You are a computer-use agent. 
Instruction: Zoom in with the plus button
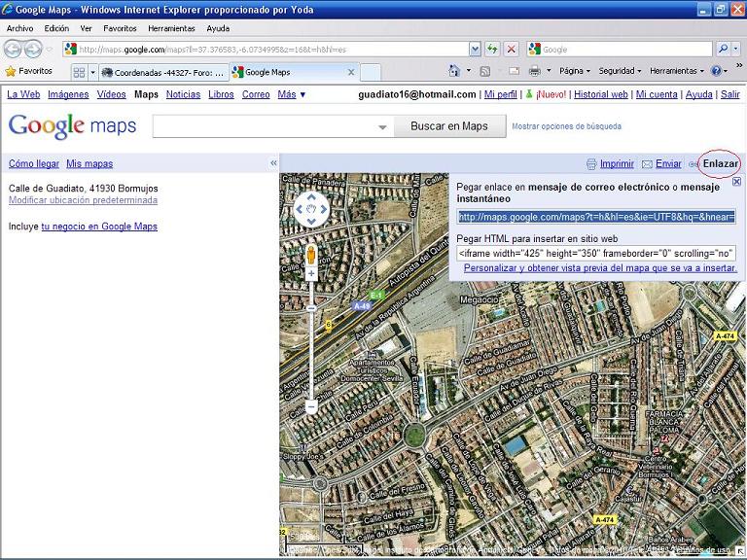coord(311,274)
